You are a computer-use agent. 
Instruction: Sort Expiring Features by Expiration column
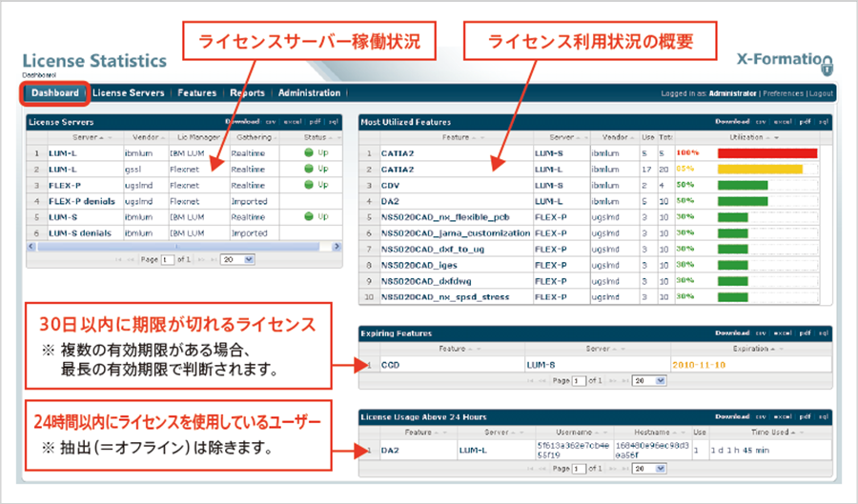[x=751, y=348]
